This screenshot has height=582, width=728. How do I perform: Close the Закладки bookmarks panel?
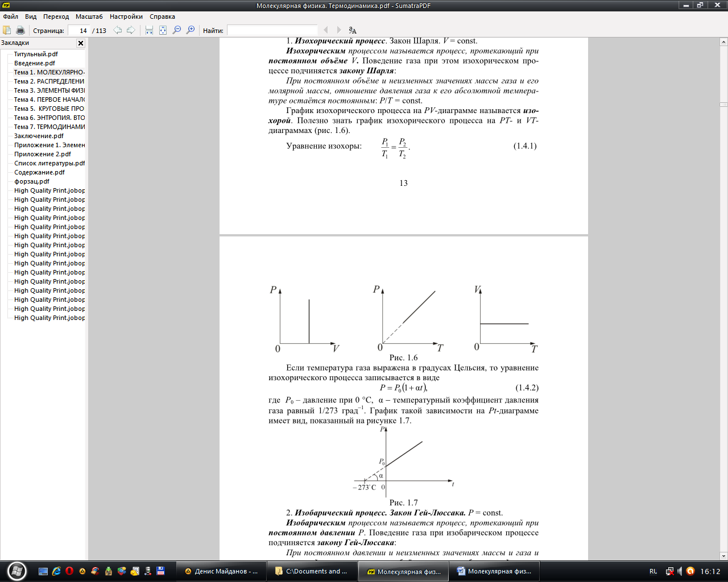81,43
